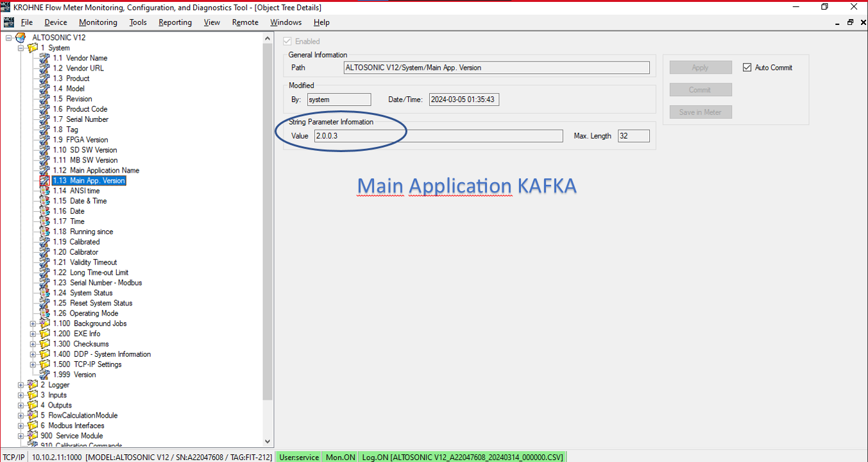Toggle the Enabled checkbox
This screenshot has width=868, height=462.
tap(287, 41)
